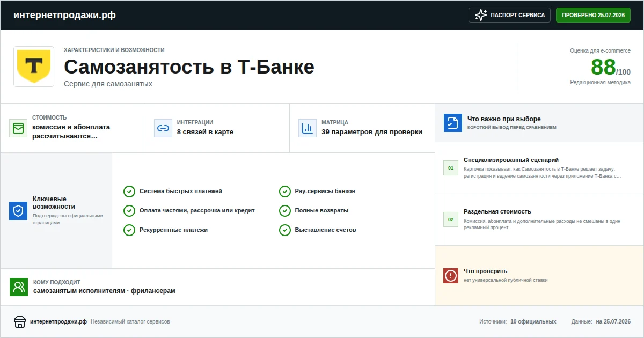The image size is (644, 338).
Task: Click the Оплата частями, рассрочка или кредит label
Action: (x=197, y=211)
